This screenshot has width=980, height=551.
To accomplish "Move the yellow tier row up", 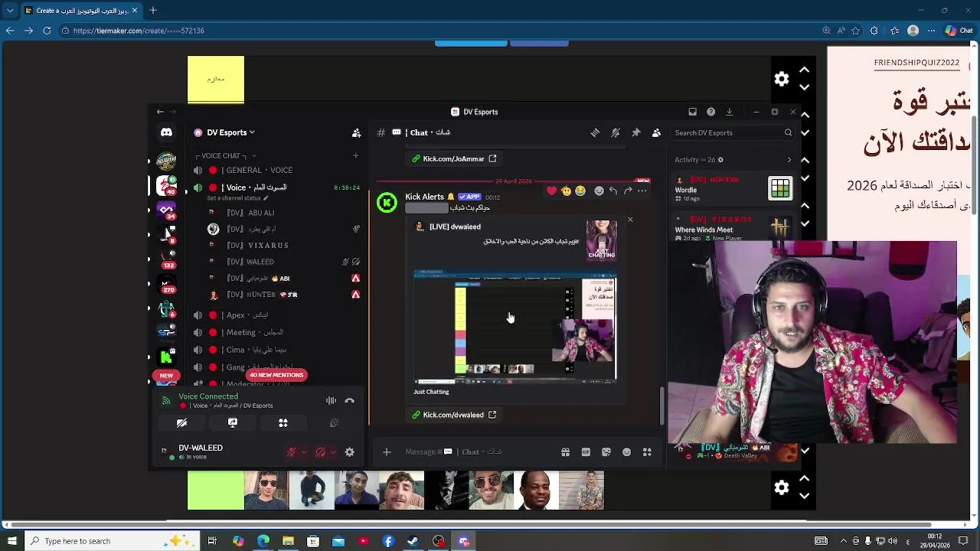I will (x=804, y=70).
